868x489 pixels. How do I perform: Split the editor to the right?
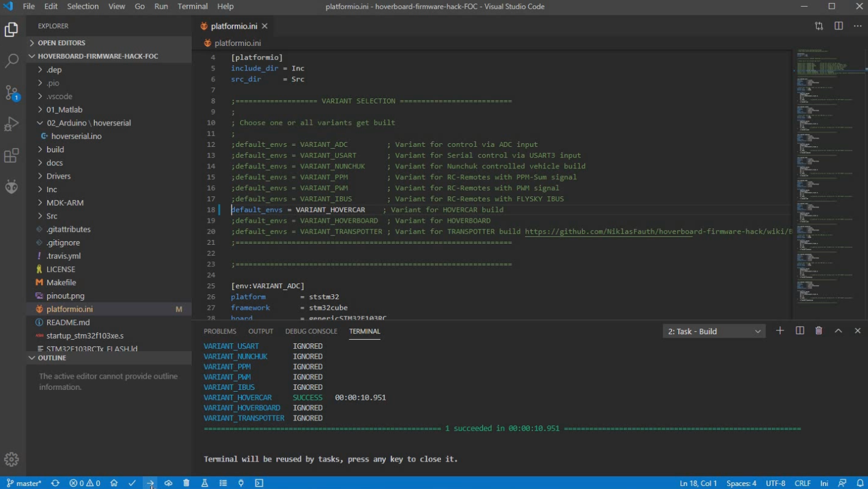(x=839, y=26)
